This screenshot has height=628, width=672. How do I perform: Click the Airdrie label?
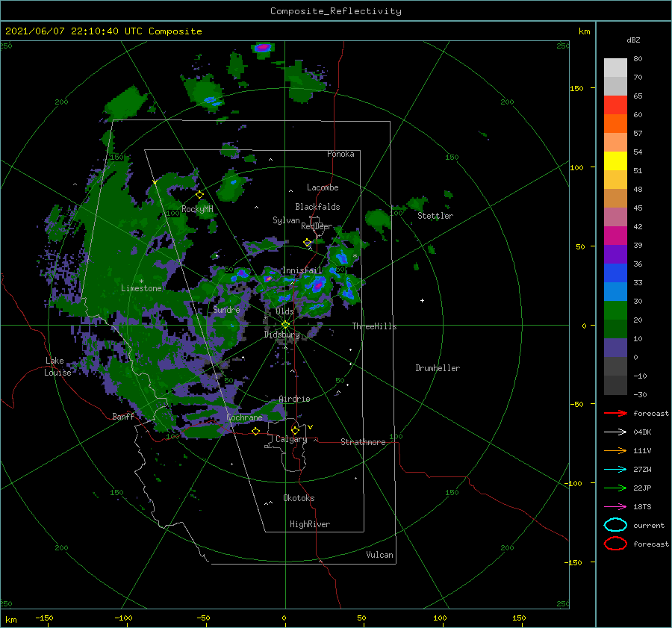point(294,399)
